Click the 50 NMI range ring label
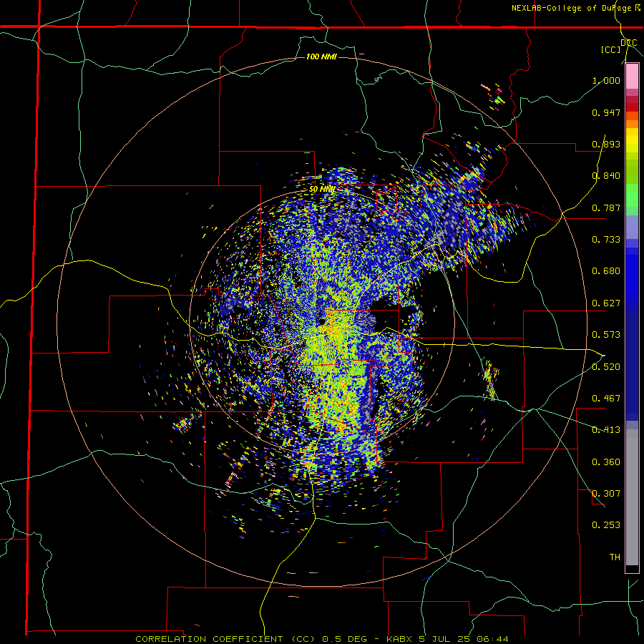The height and width of the screenshot is (644, 644). click(323, 190)
